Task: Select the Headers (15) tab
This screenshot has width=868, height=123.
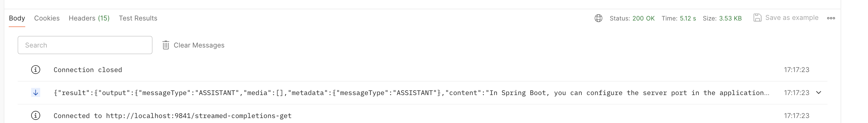Action: tap(89, 18)
